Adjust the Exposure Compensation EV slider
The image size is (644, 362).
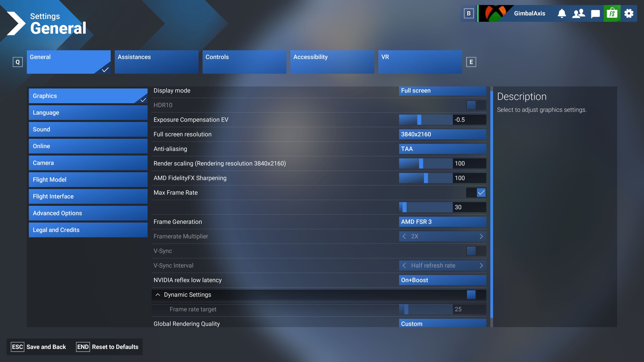426,120
